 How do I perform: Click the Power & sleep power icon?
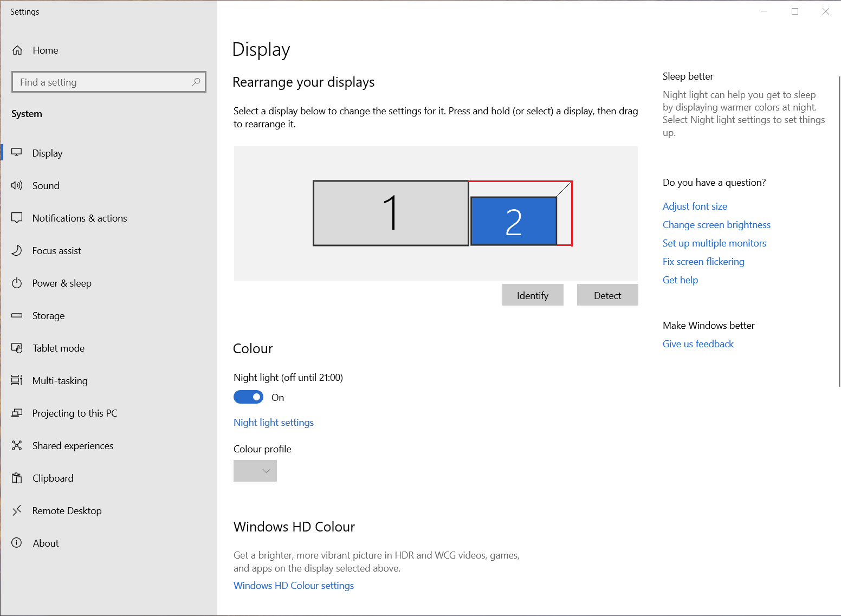(17, 283)
